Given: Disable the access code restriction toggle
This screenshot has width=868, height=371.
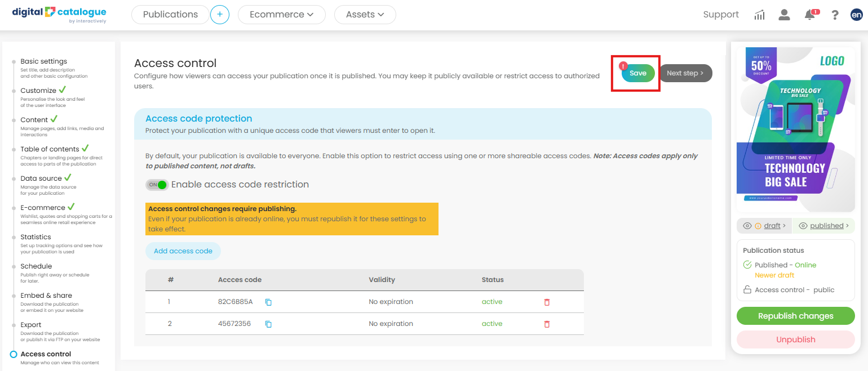Looking at the screenshot, I should (x=157, y=185).
